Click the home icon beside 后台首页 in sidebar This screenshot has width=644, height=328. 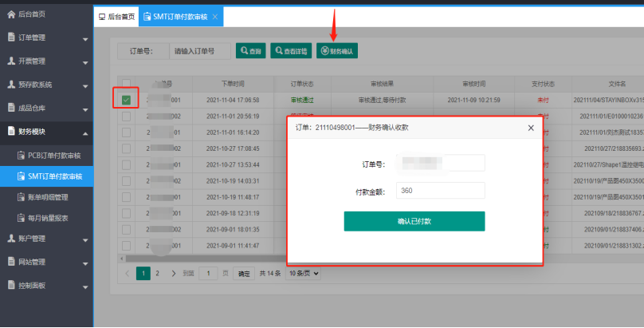point(11,15)
